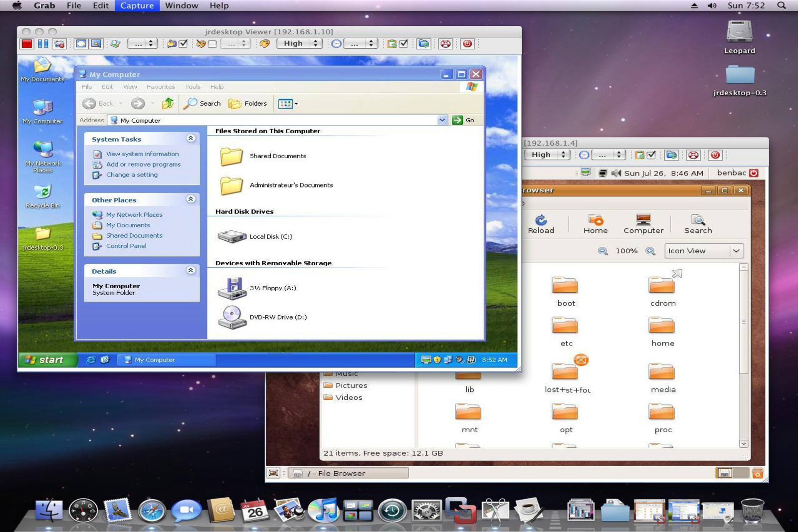Open the Grab application menu
The width and height of the screenshot is (798, 532).
click(44, 5)
